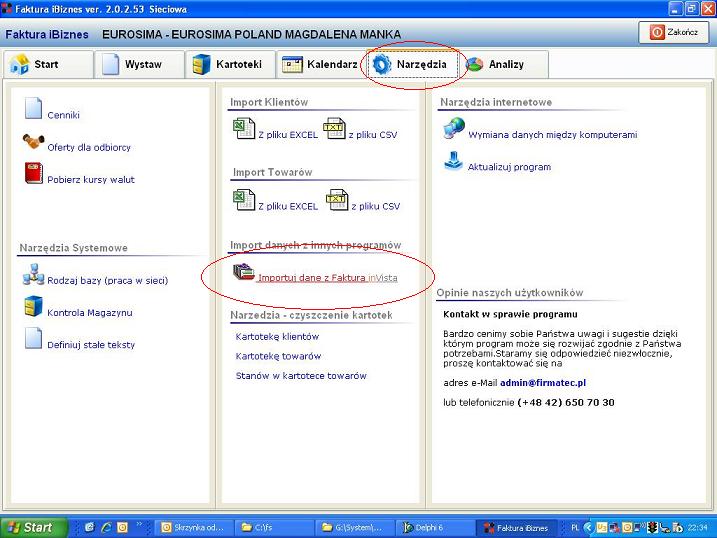This screenshot has height=538, width=717.
Task: Click the TXT icon under Import Klientów
Action: 334,128
